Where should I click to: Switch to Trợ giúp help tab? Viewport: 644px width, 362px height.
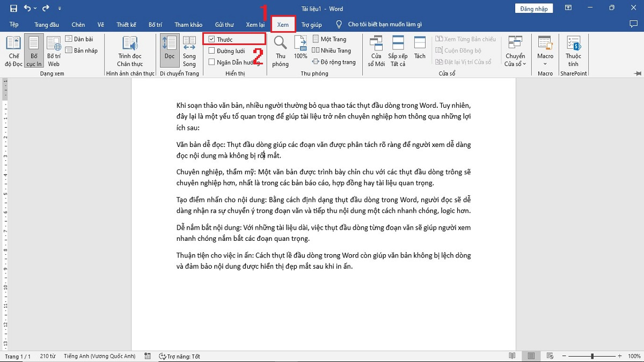tap(311, 25)
